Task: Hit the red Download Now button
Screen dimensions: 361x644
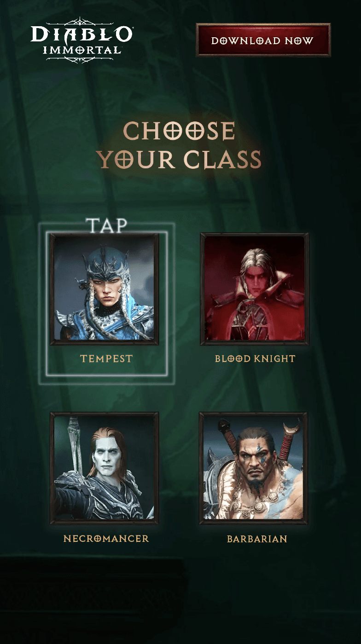Action: pyautogui.click(x=263, y=40)
